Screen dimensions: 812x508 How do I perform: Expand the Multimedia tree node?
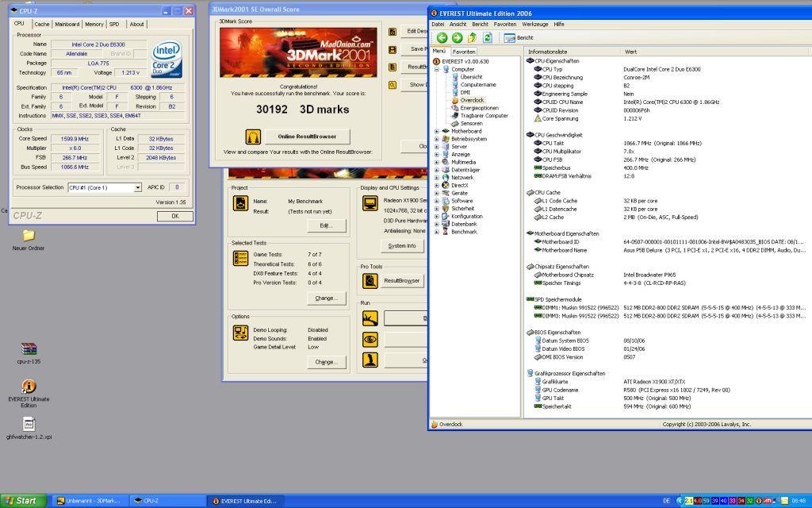[x=437, y=162]
